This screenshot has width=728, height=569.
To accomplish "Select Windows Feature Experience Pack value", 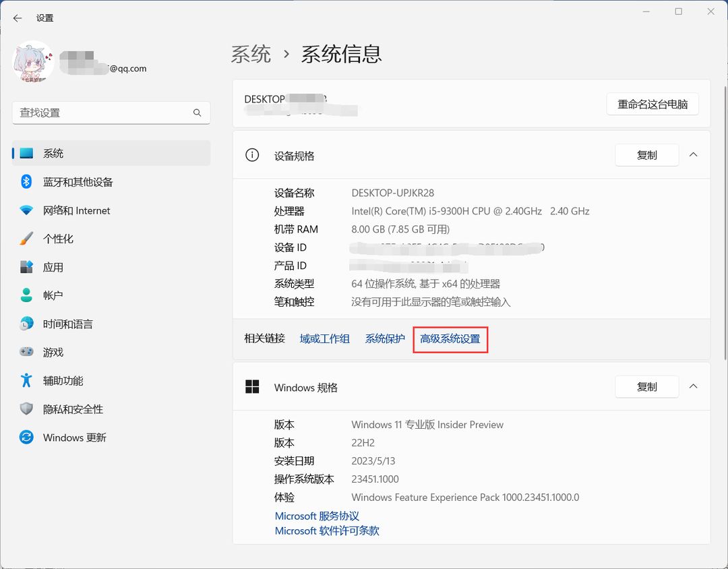I will coord(465,498).
